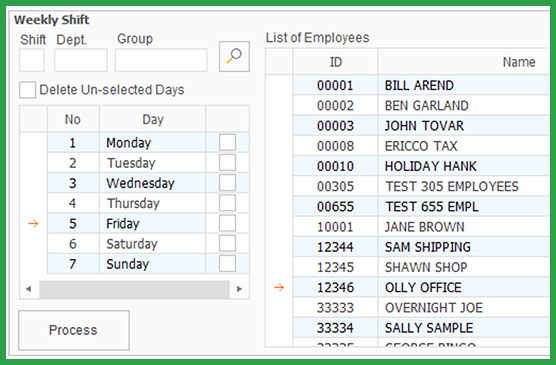Click employee ID 10001
556x365 pixels.
tap(335, 227)
